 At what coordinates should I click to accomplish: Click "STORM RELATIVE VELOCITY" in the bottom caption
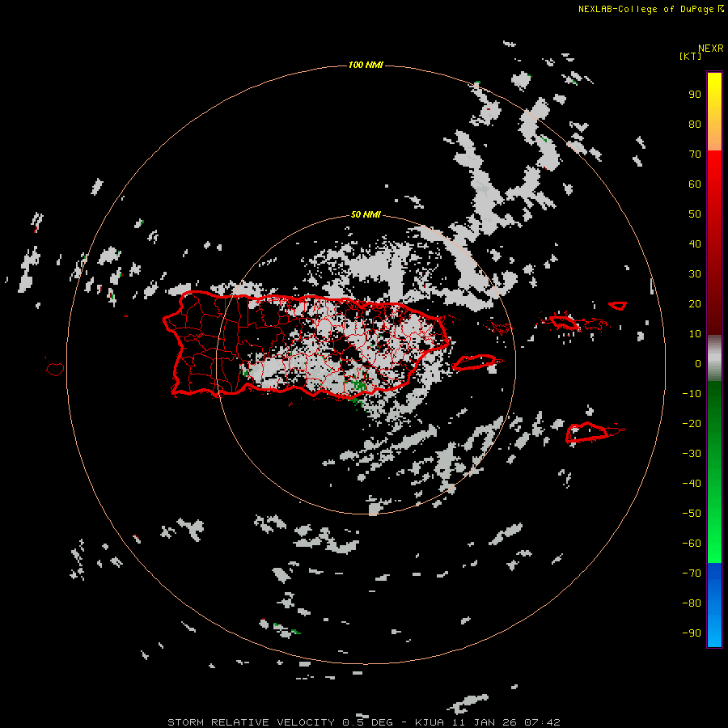pos(251,722)
